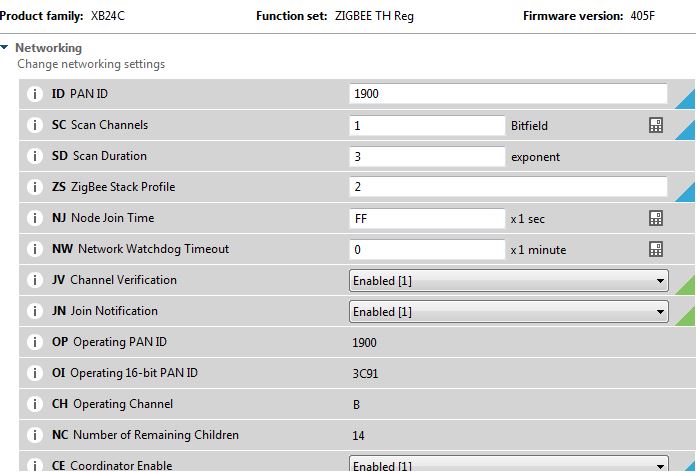
Task: Click the Scan Duration value field
Action: tap(427, 156)
